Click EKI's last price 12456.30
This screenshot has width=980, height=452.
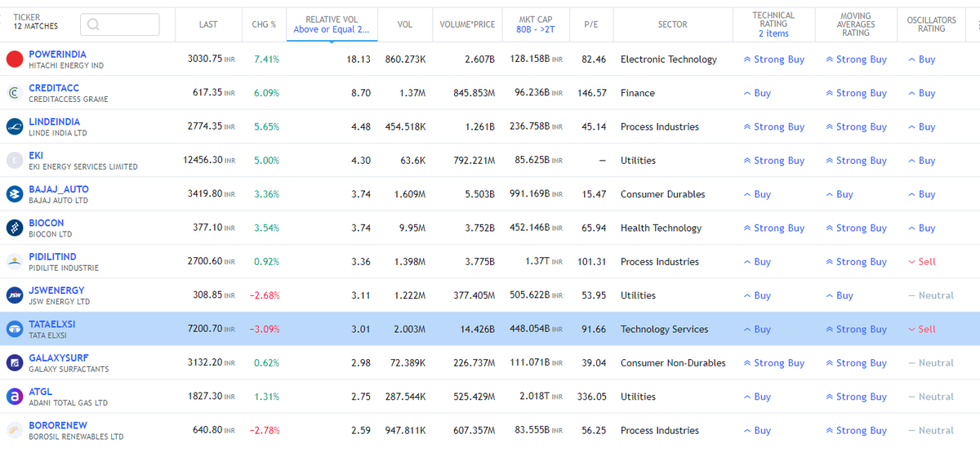pyautogui.click(x=203, y=161)
